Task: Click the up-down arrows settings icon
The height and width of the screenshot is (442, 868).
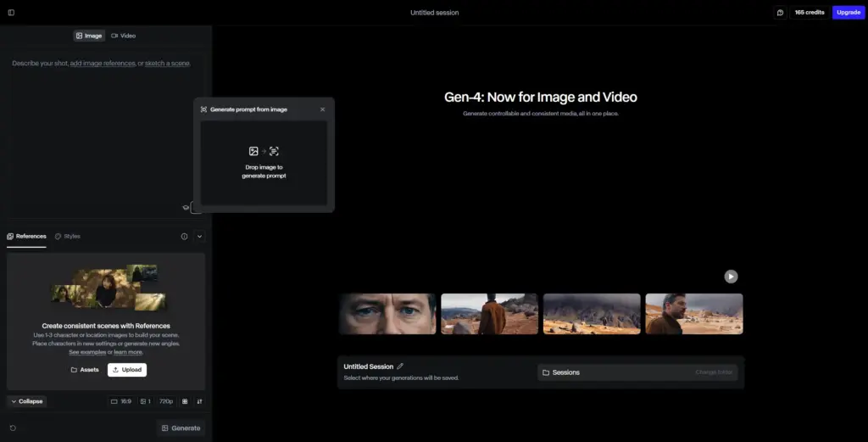Action: coord(199,401)
